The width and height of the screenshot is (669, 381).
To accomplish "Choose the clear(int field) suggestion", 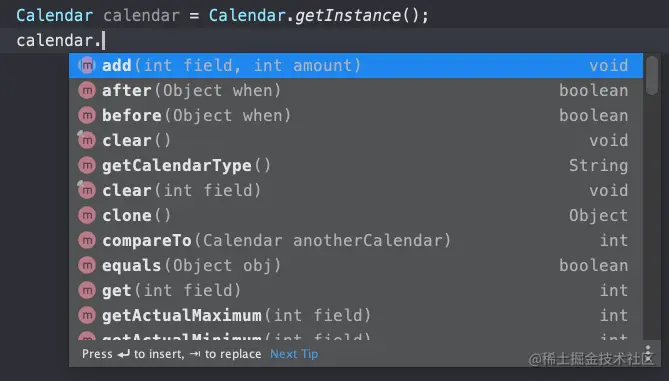I will click(356, 190).
